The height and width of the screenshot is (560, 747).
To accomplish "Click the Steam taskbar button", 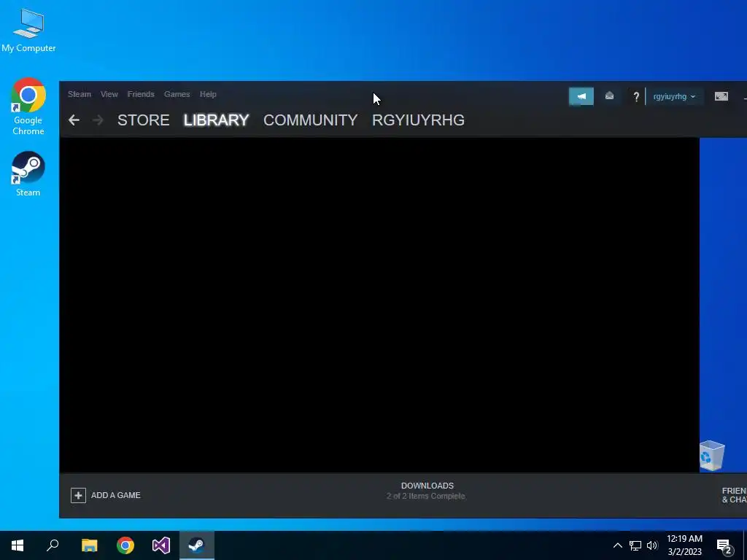I will click(x=197, y=545).
